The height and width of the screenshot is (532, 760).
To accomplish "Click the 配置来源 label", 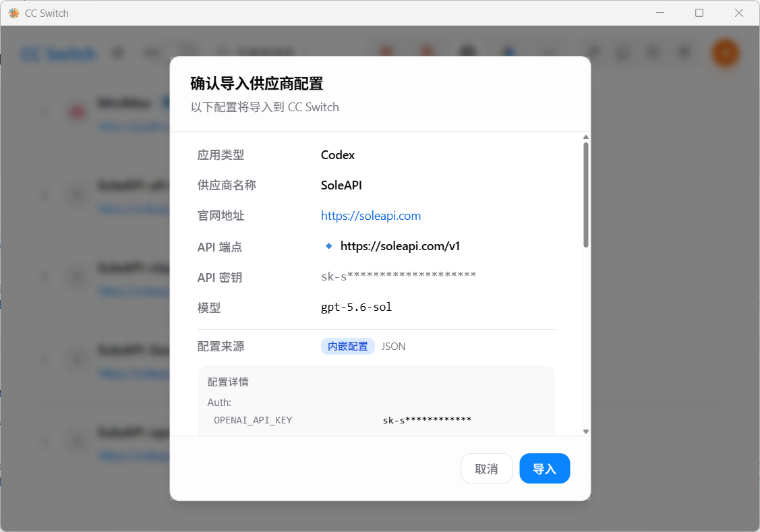I will tap(221, 347).
